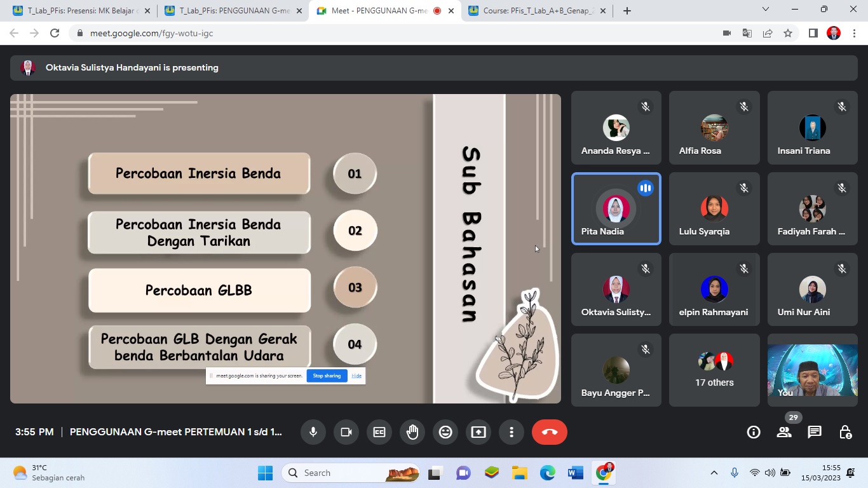
Task: Show hidden system tray icons
Action: [x=714, y=473]
